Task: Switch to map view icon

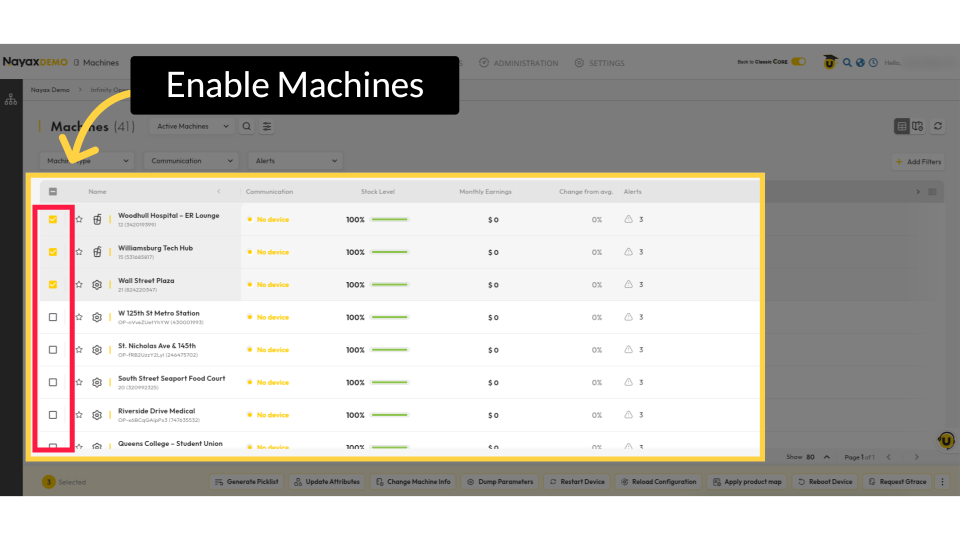Action: click(917, 127)
